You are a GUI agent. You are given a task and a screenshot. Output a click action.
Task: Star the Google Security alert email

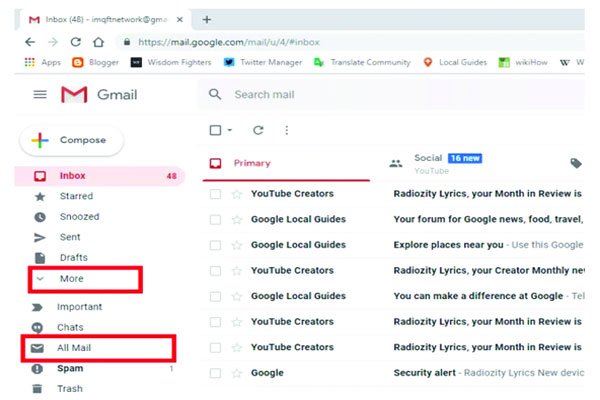237,373
